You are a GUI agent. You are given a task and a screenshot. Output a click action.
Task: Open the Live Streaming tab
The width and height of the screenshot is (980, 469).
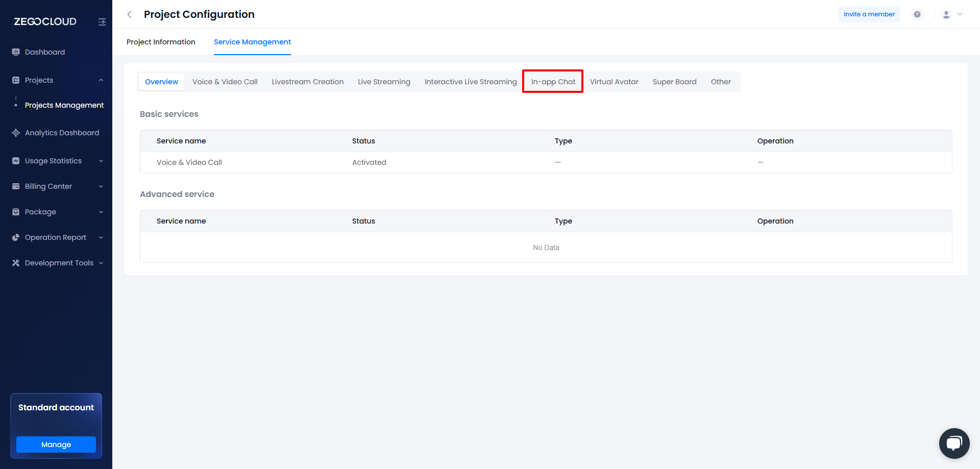pyautogui.click(x=384, y=82)
